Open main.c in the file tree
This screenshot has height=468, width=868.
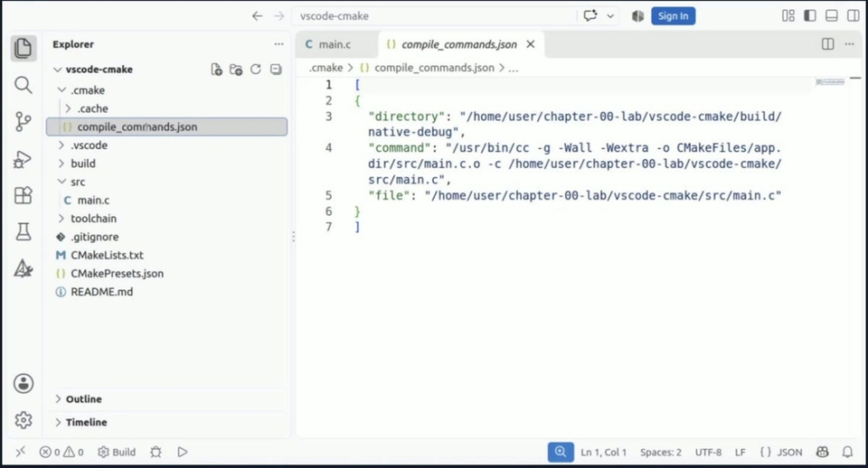[93, 201]
